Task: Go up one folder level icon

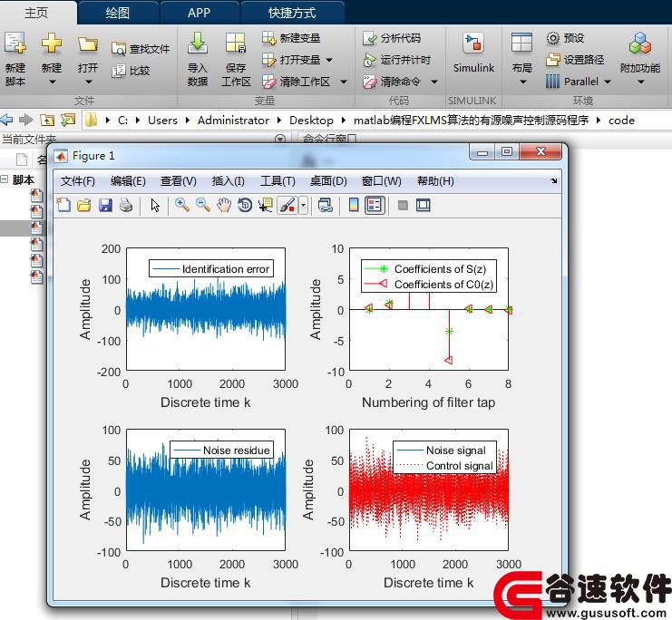Action: pos(47,120)
